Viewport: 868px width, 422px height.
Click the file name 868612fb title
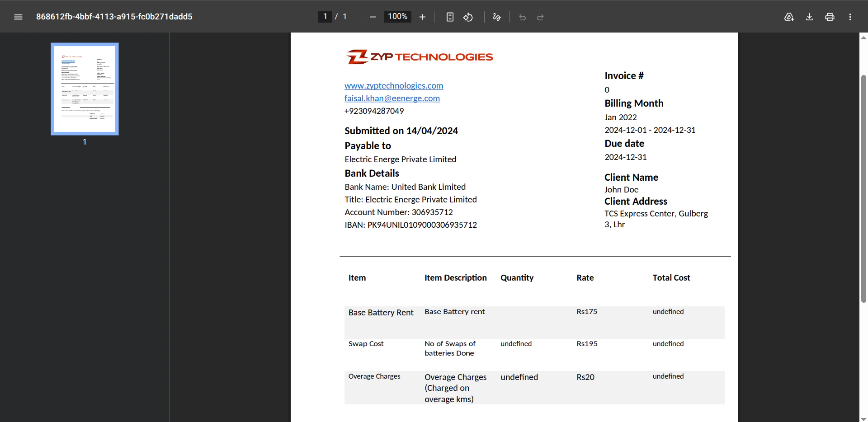point(114,17)
